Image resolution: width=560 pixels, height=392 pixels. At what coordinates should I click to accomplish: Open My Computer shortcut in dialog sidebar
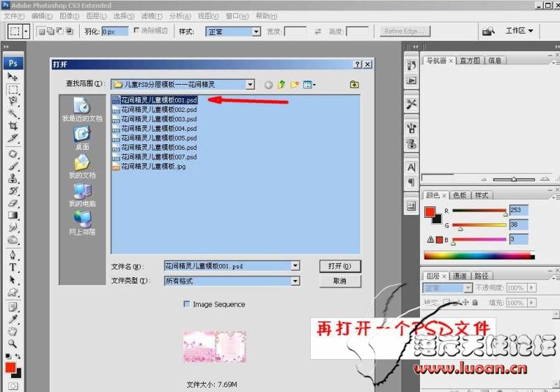(x=82, y=195)
